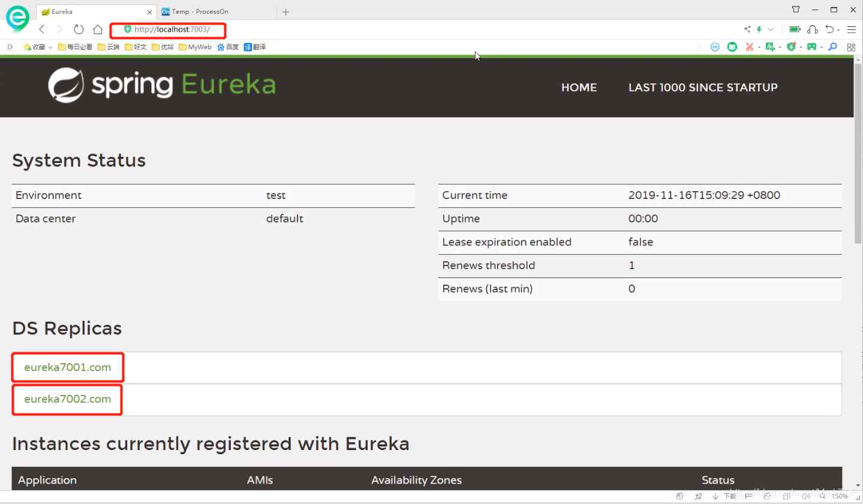Open a new browser tab
The width and height of the screenshot is (863, 504).
coord(285,12)
